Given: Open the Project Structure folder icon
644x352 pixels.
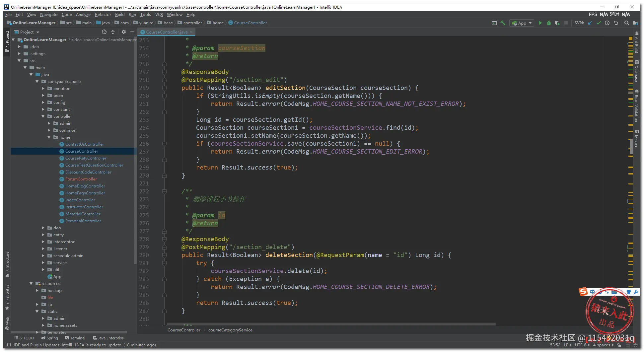Looking at the screenshot, I should (635, 23).
